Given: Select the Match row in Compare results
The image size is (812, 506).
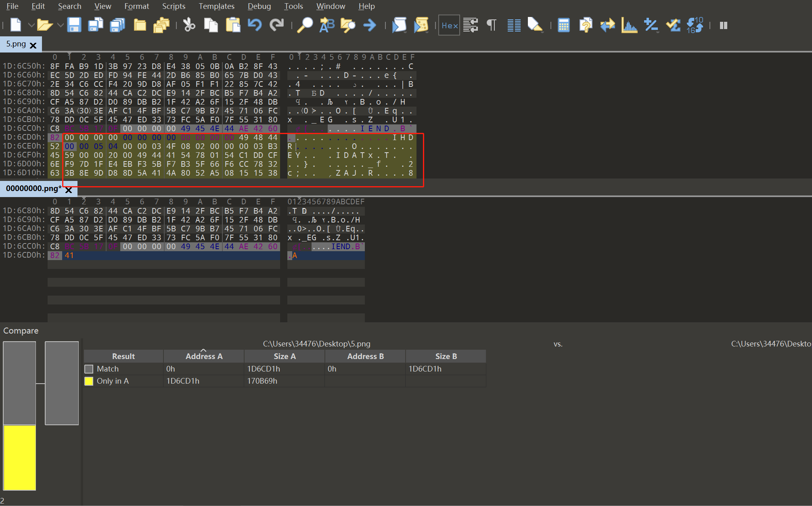Looking at the screenshot, I should coord(285,369).
